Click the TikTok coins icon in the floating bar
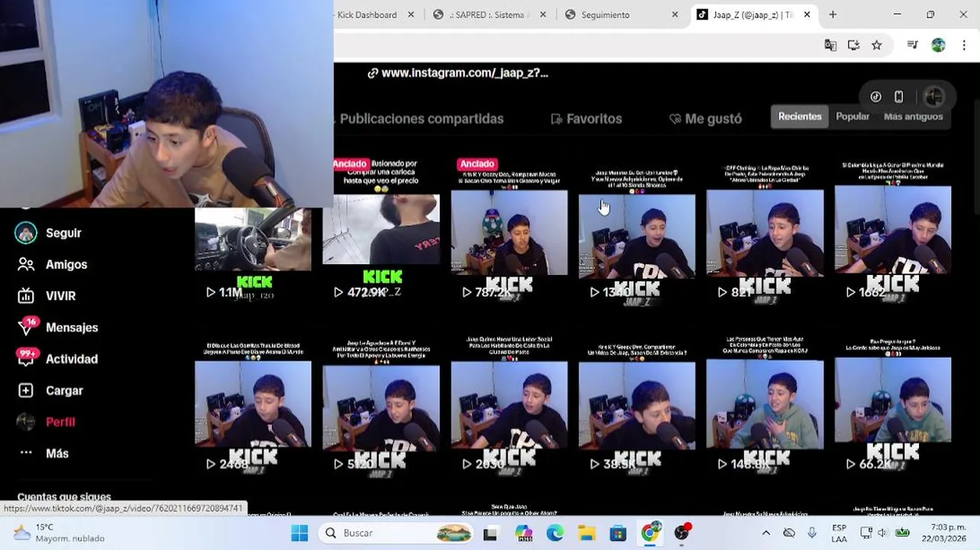 coord(875,97)
